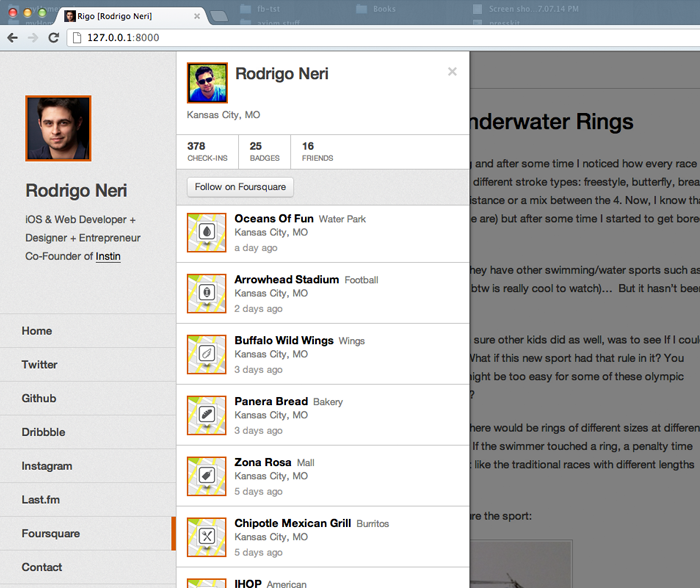The height and width of the screenshot is (588, 700).
Task: Click the 'Water Park' category label
Action: 342,219
